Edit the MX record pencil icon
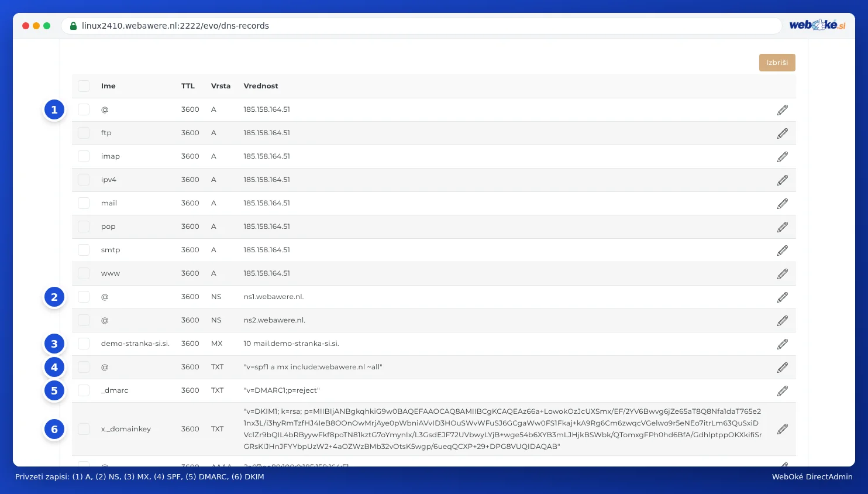 [x=783, y=344]
